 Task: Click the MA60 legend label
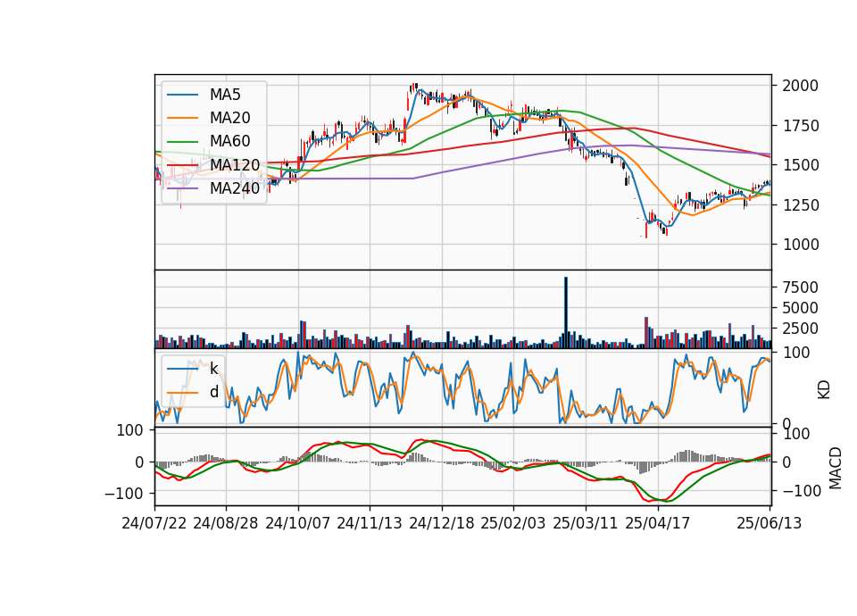[x=230, y=141]
